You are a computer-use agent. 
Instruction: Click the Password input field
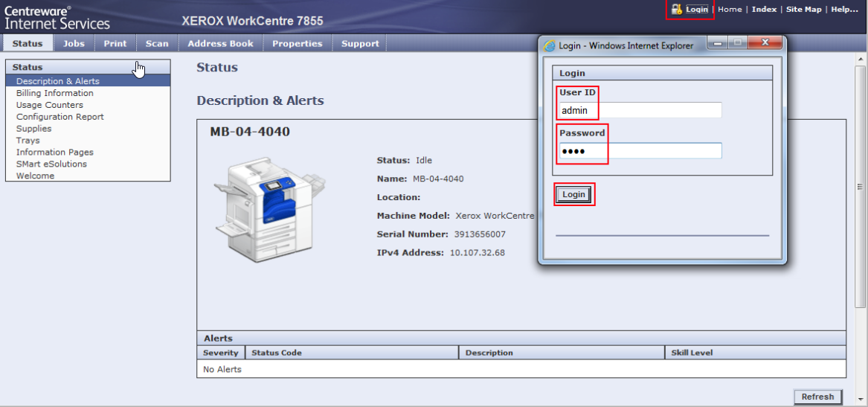640,150
